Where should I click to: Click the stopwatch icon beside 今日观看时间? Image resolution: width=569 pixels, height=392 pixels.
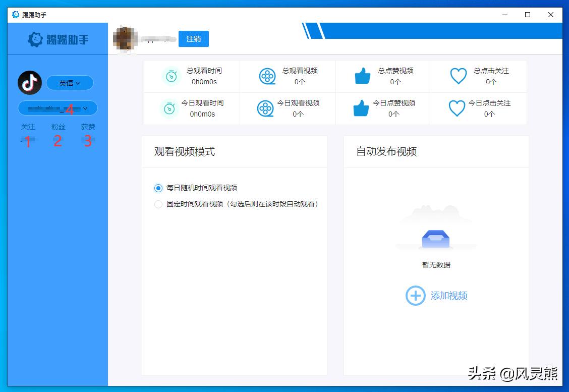171,108
